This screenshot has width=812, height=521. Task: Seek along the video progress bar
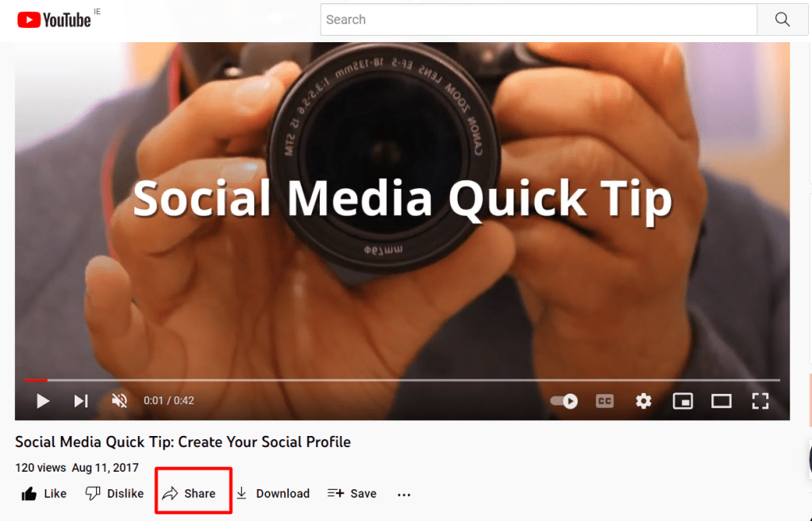tap(402, 380)
